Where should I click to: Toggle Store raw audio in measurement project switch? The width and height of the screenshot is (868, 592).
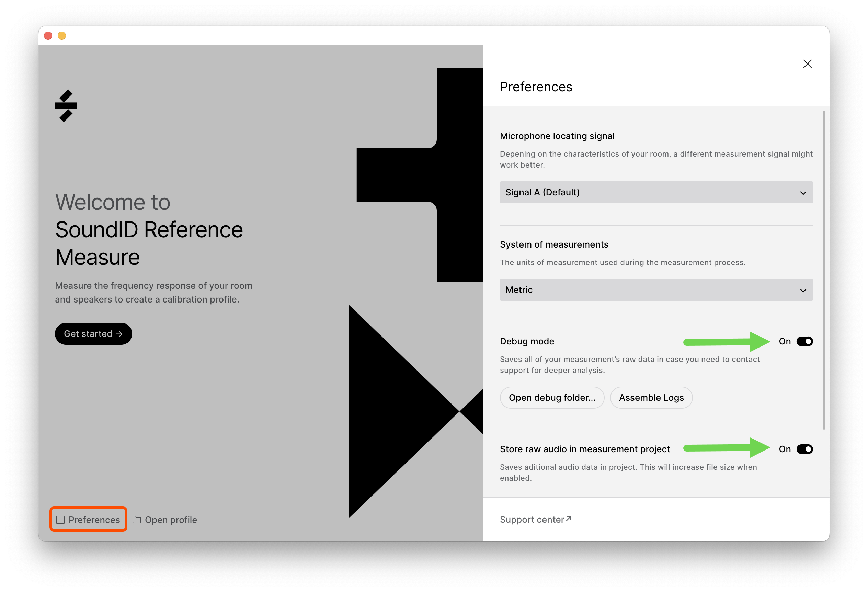804,449
